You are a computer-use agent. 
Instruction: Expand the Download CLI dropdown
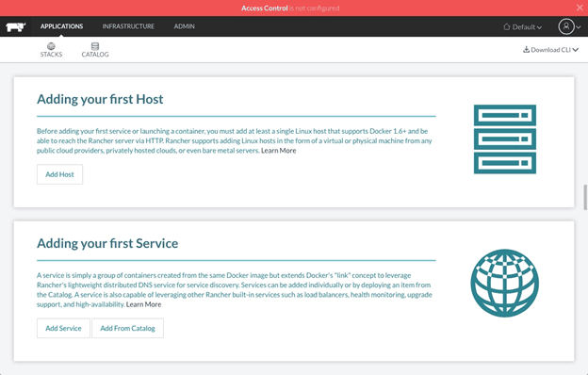(550, 50)
